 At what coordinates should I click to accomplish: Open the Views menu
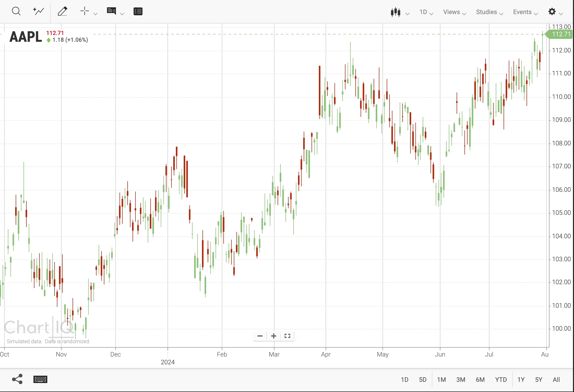click(455, 12)
